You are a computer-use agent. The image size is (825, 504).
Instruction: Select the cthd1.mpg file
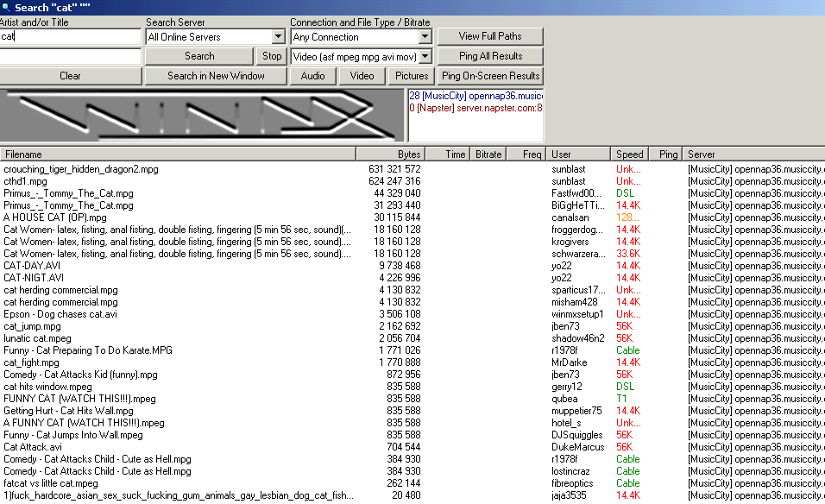pos(25,181)
